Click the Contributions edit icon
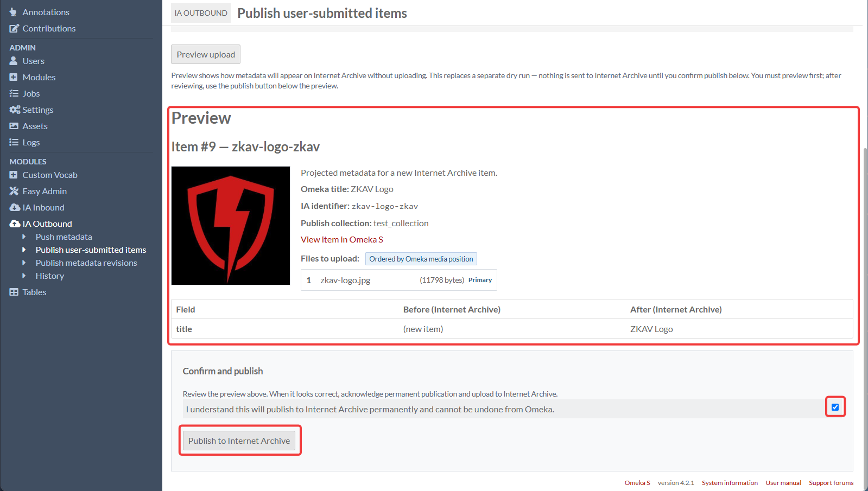This screenshot has width=868, height=491. pos(14,28)
